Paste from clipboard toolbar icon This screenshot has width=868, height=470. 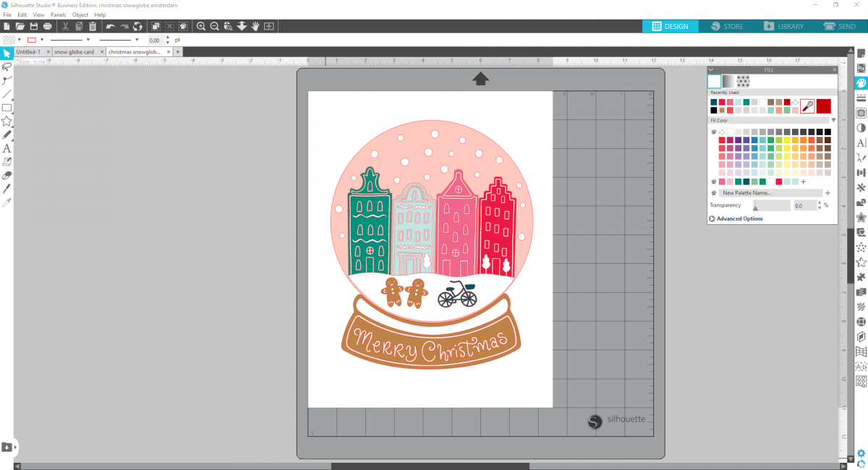tap(93, 26)
